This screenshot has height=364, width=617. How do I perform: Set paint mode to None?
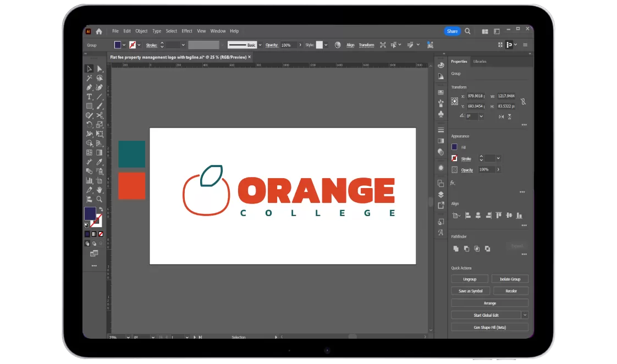[x=101, y=234]
